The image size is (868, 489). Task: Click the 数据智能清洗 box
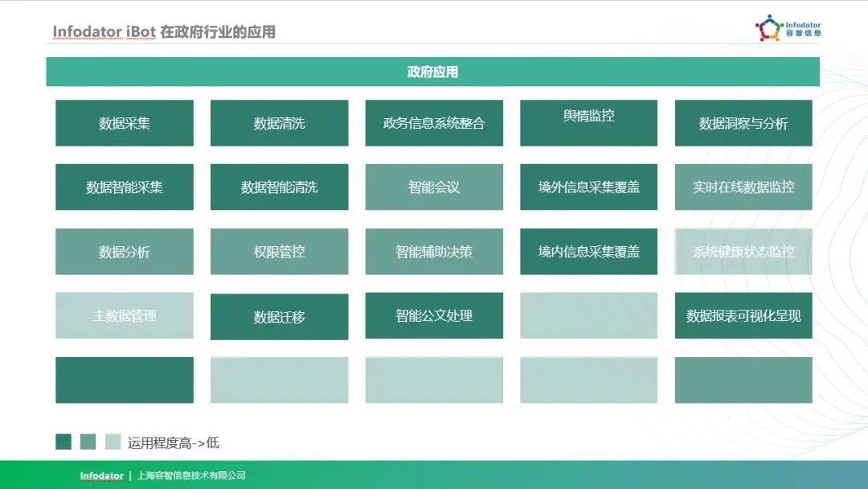[x=280, y=187]
